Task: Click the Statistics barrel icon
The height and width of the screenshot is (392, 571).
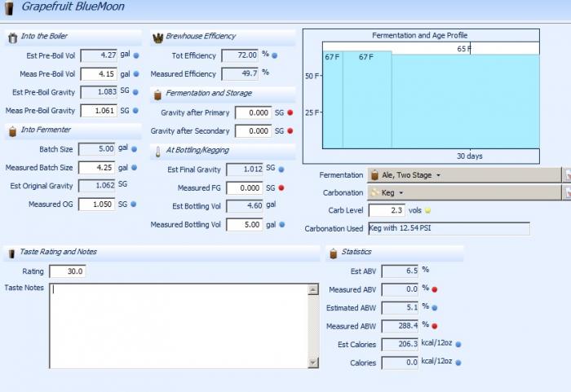Action: (333, 253)
